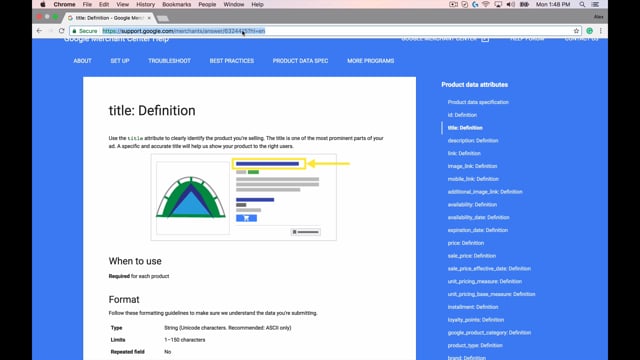Open the MORE PROGRAMS navigation item

(x=371, y=61)
